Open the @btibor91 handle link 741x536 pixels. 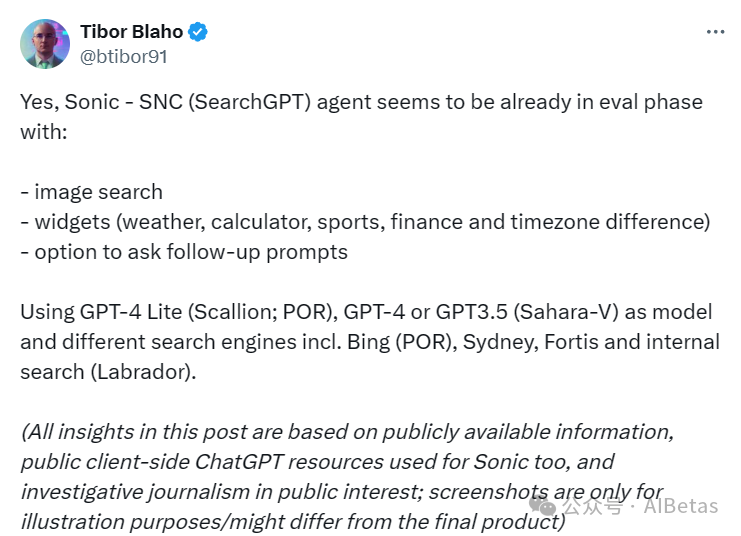(124, 57)
